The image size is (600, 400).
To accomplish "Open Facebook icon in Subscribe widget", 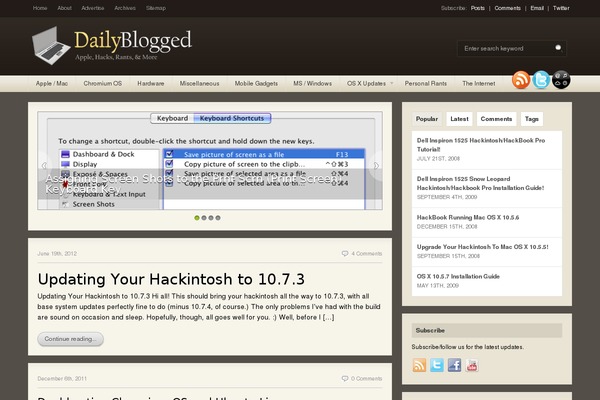I will click(x=454, y=365).
